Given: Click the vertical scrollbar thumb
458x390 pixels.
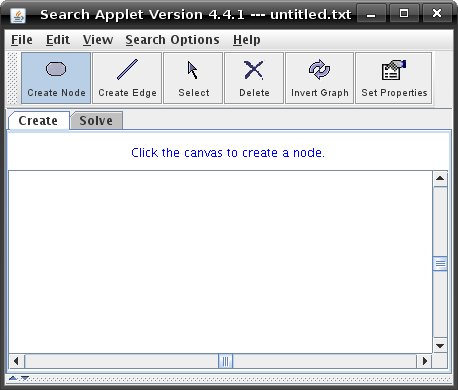Looking at the screenshot, I should [440, 264].
